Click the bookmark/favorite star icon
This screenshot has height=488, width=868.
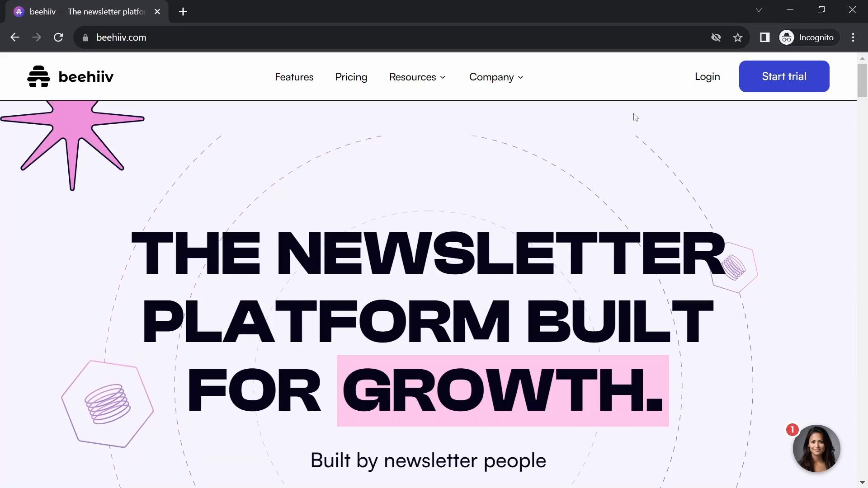738,37
